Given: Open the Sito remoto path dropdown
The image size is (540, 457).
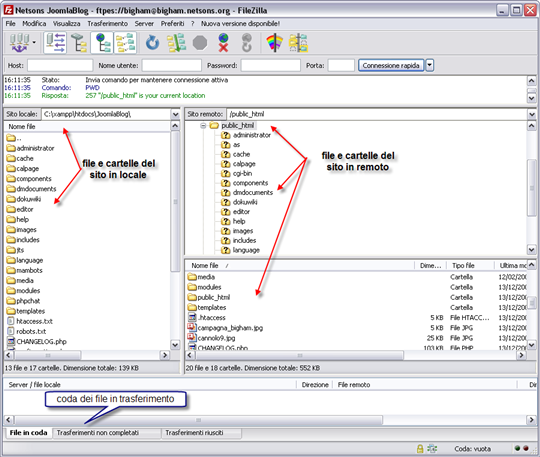Looking at the screenshot, I should pos(532,114).
